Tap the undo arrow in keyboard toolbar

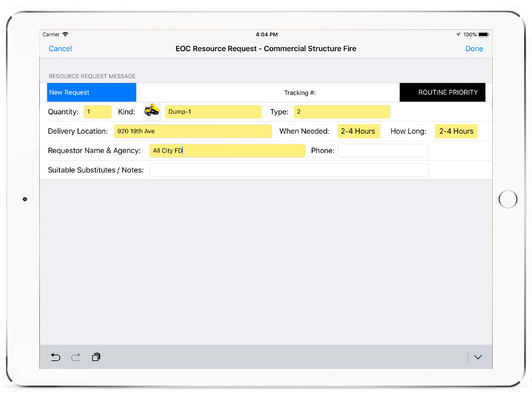click(x=56, y=357)
